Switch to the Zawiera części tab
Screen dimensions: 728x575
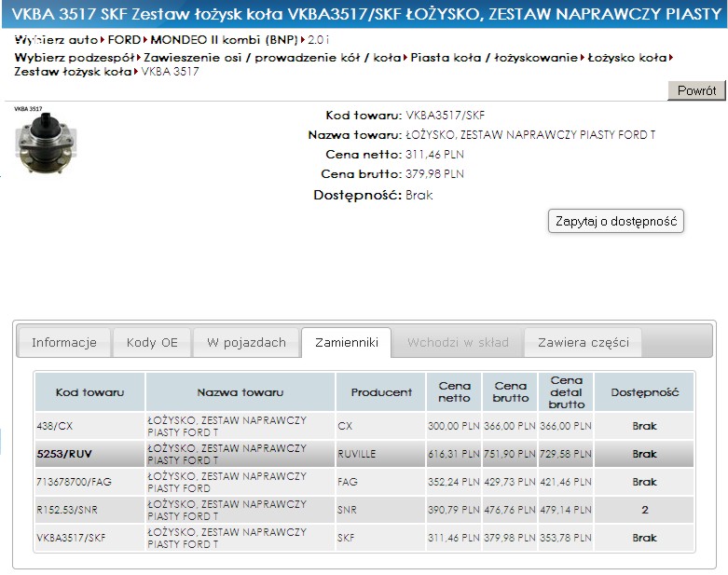584,343
